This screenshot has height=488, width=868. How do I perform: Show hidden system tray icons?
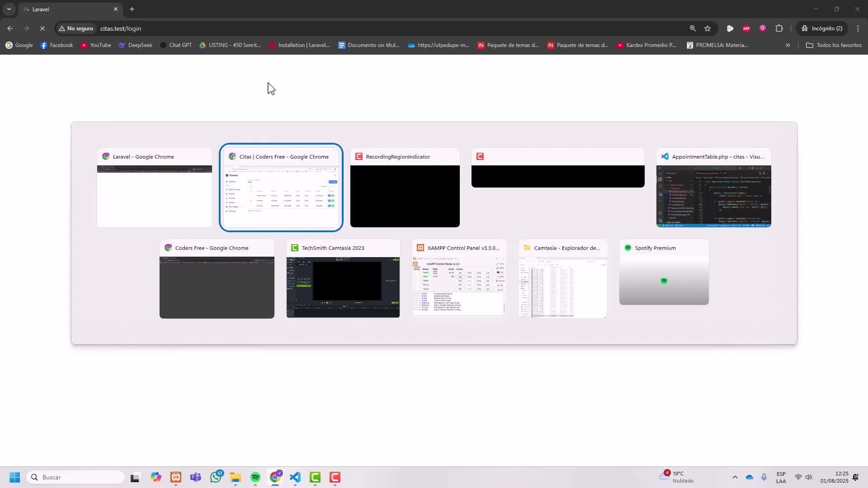(735, 477)
